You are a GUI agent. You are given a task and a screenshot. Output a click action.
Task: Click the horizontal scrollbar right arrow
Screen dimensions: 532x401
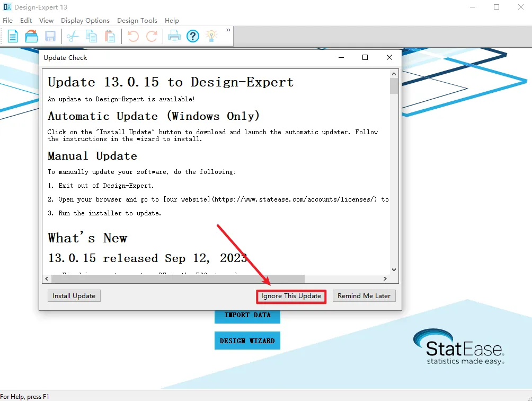coord(385,279)
